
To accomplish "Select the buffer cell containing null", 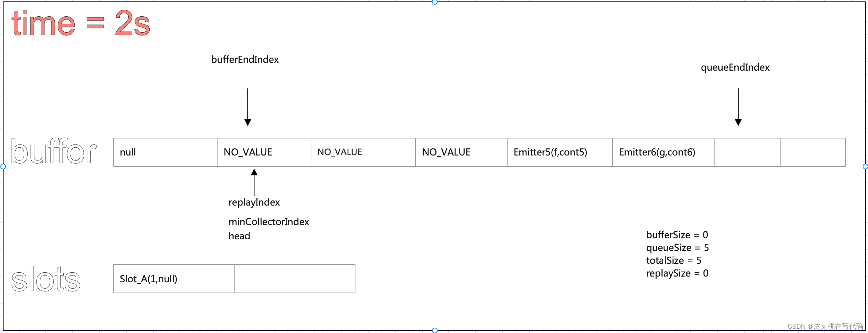I will coord(165,152).
